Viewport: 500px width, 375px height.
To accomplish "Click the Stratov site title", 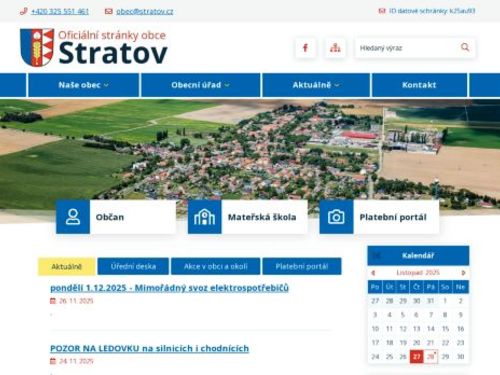I will click(113, 53).
